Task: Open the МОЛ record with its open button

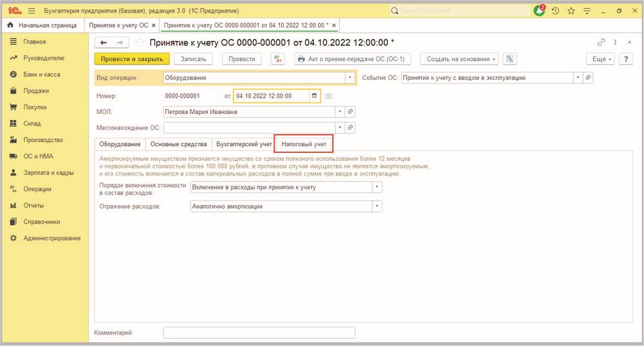Action: (350, 112)
